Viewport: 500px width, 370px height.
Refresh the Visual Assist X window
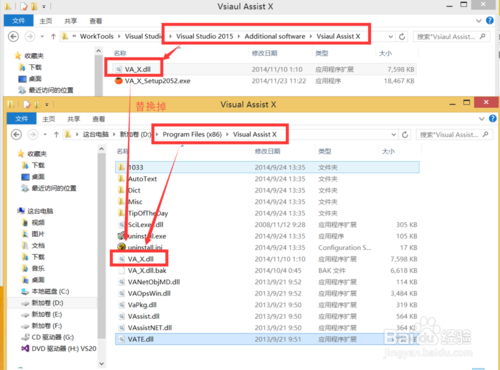click(x=405, y=135)
